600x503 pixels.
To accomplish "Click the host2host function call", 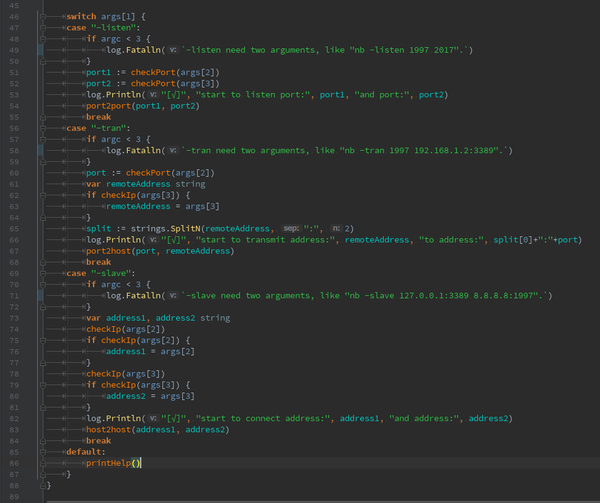I will pos(158,430).
